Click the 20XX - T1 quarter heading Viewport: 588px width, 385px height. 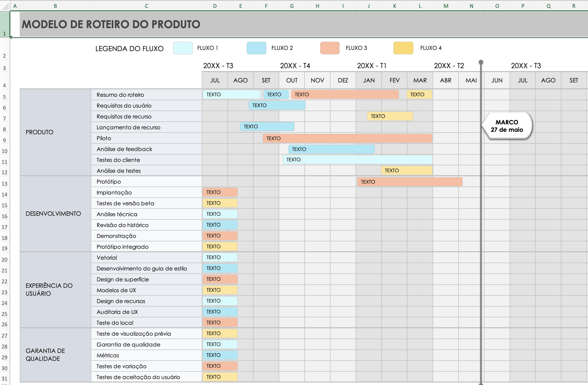(372, 66)
